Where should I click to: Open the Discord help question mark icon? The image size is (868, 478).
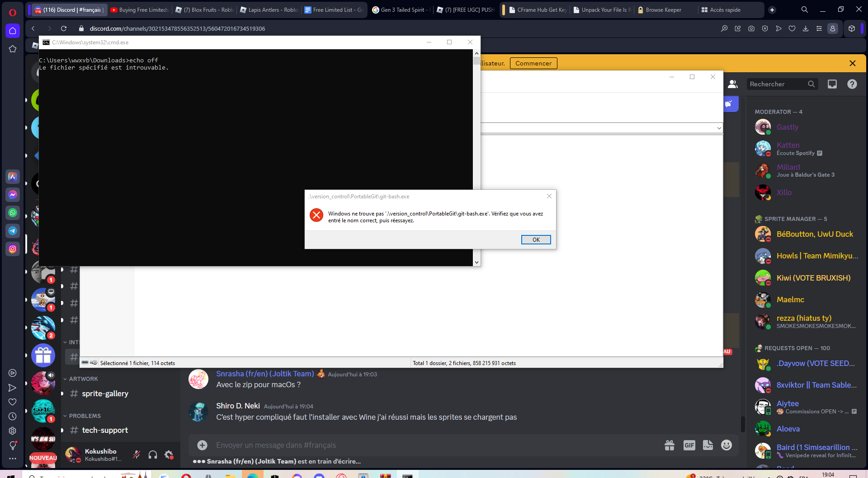852,84
